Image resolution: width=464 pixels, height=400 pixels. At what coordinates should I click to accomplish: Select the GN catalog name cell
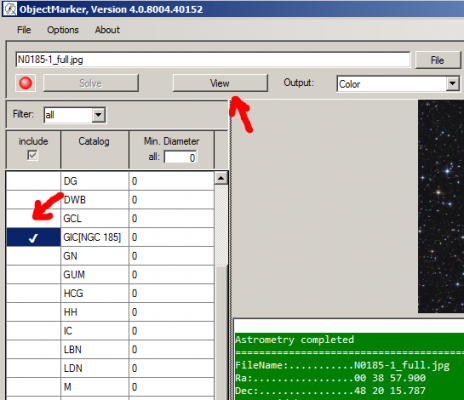95,256
